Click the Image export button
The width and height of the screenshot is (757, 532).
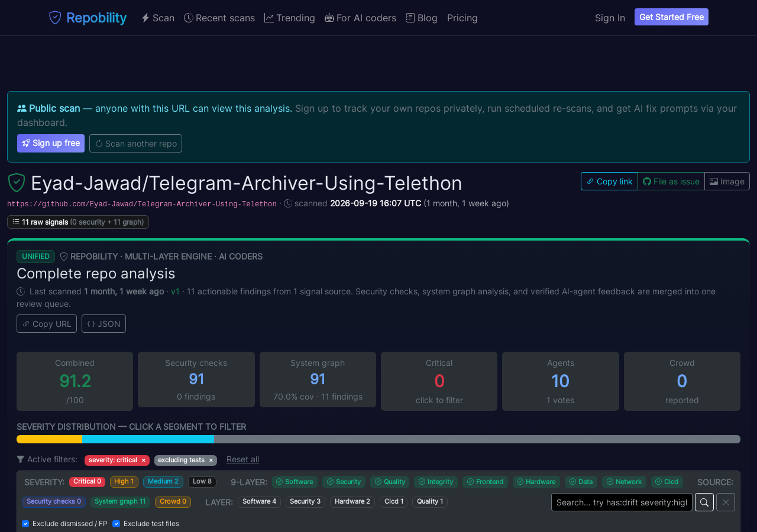point(727,181)
